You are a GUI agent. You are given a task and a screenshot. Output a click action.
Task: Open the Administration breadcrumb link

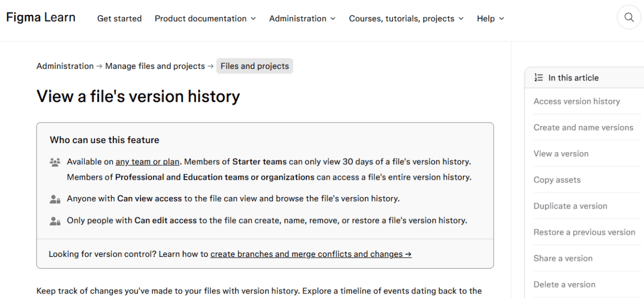pyautogui.click(x=65, y=66)
